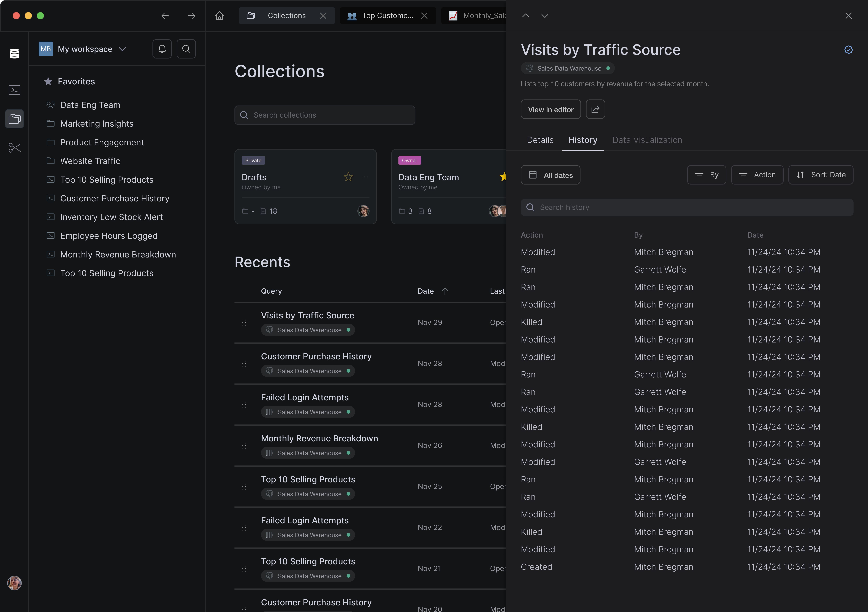
Task: Navigate to previous item with up chevron
Action: [x=525, y=16]
